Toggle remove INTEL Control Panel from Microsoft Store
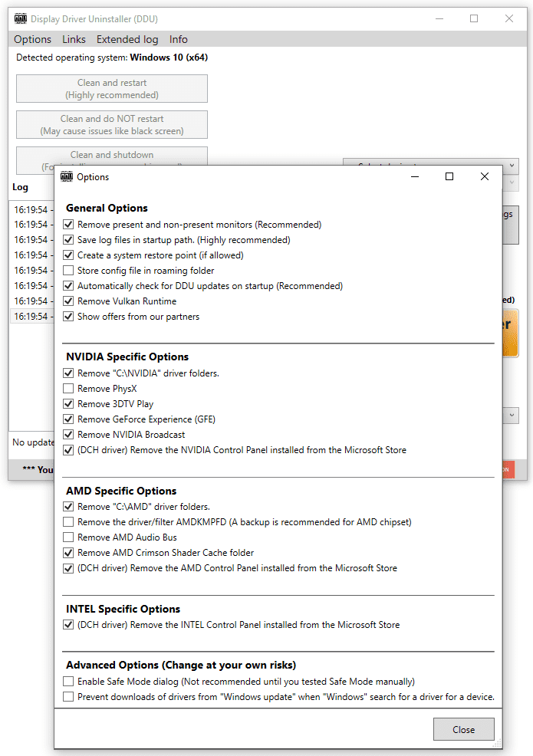Image resolution: width=533 pixels, height=756 pixels. (68, 625)
